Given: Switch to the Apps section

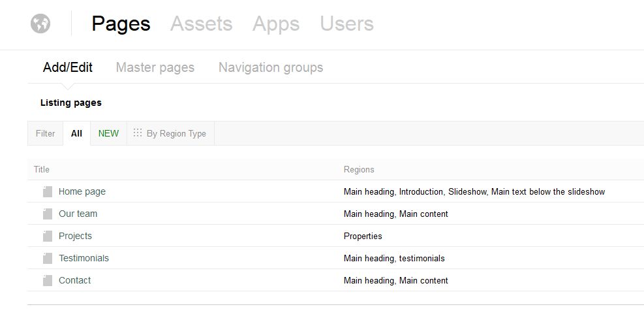Looking at the screenshot, I should tap(276, 24).
